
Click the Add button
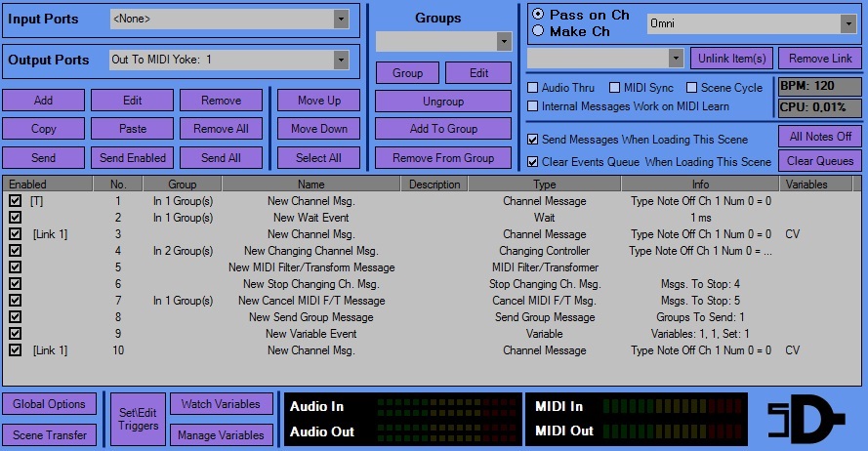[43, 101]
